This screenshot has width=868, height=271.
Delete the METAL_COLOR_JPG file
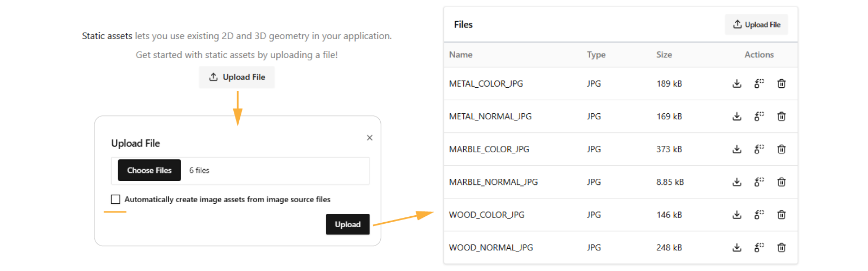[x=781, y=83]
